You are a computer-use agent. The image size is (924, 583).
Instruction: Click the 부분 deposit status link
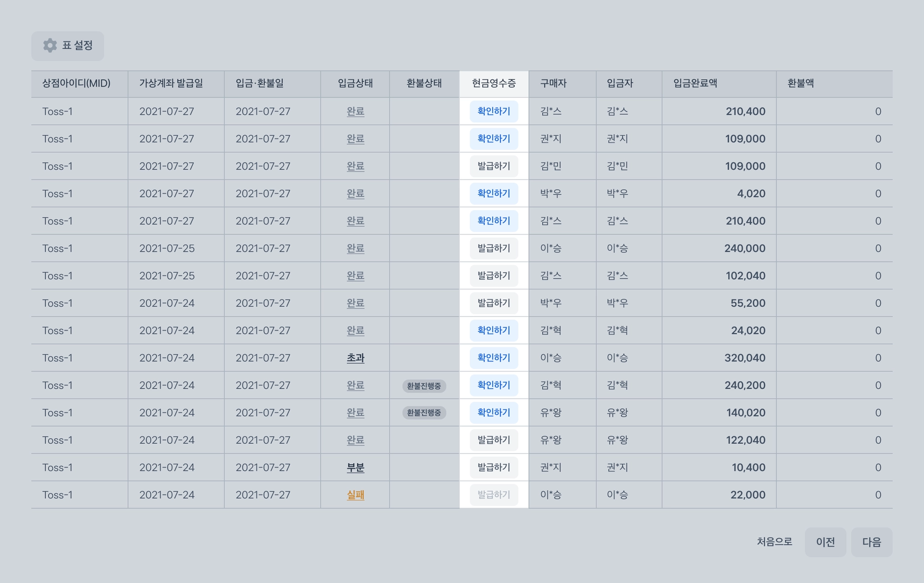tap(355, 468)
